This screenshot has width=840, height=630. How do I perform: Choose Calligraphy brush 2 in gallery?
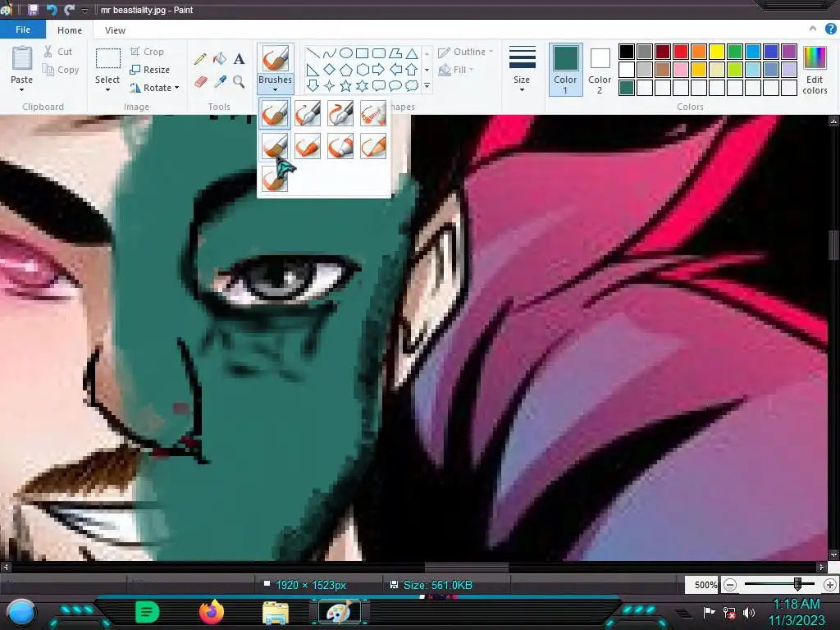click(340, 113)
